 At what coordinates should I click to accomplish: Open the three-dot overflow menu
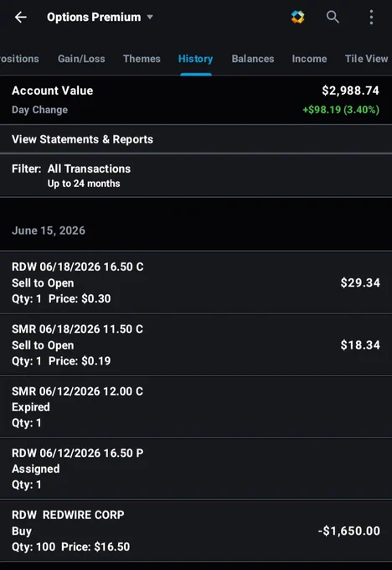pyautogui.click(x=371, y=17)
